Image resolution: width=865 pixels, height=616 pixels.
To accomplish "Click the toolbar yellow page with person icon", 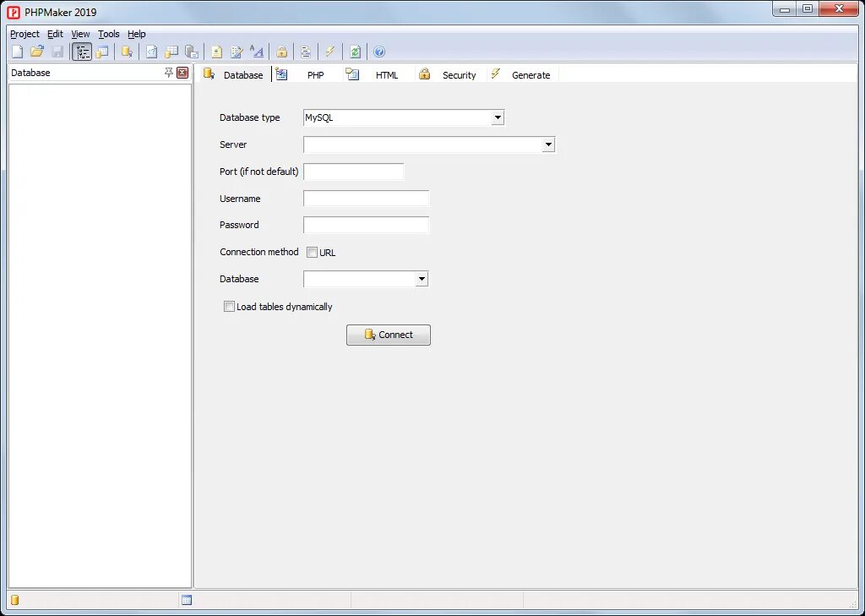I will pyautogui.click(x=217, y=52).
